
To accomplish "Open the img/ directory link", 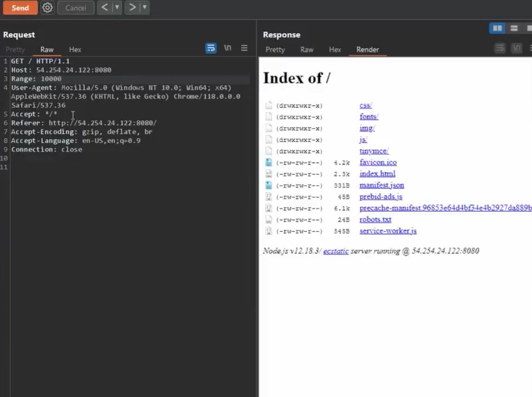I will (x=367, y=128).
